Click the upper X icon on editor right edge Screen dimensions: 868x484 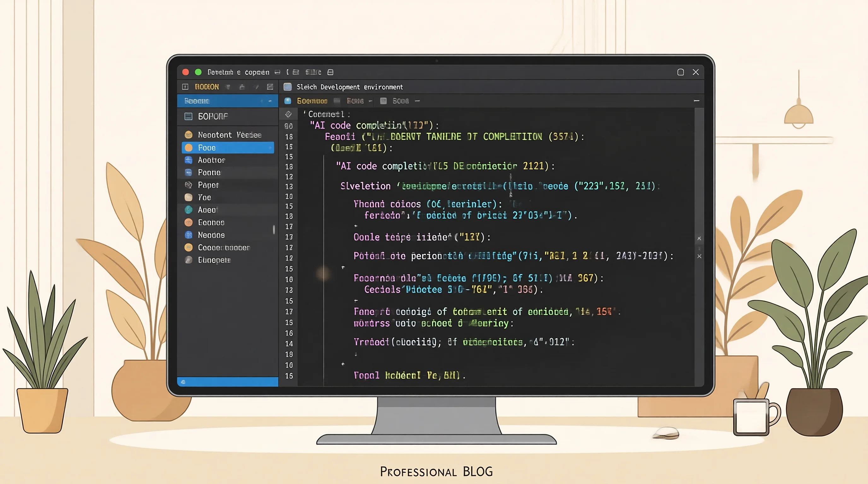699,238
